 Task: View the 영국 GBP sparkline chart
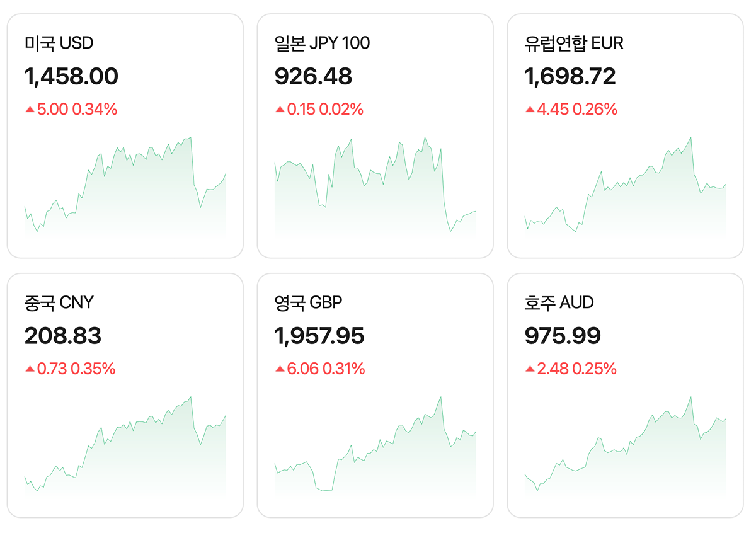375,445
